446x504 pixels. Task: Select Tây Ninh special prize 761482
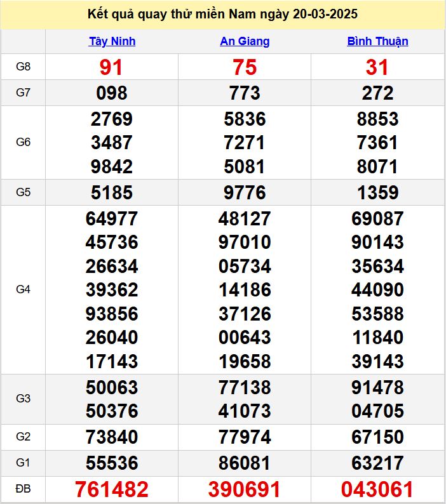pyautogui.click(x=112, y=489)
